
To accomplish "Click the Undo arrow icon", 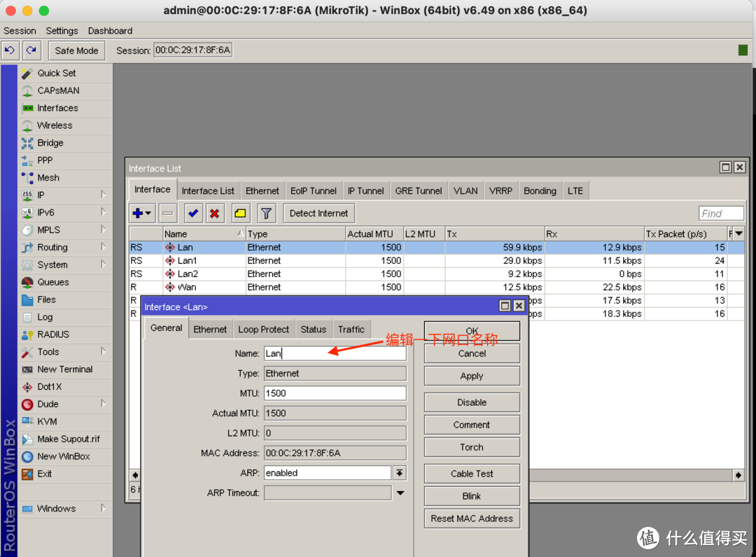I will tap(10, 50).
